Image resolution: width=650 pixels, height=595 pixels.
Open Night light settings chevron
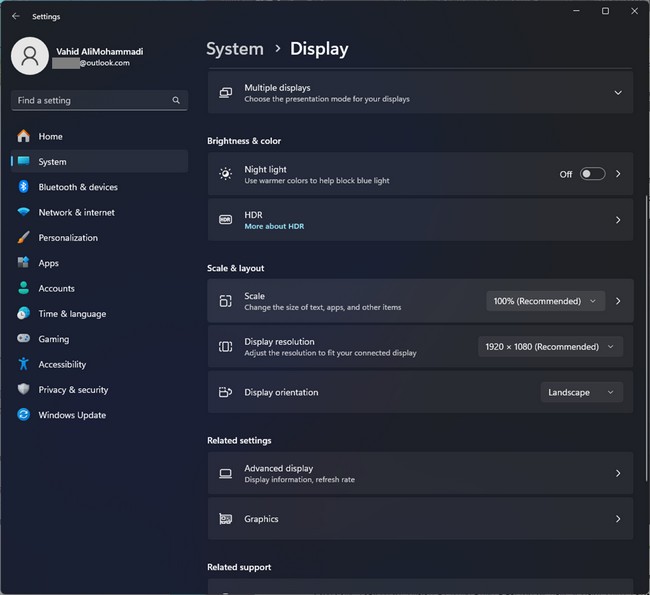pyautogui.click(x=618, y=174)
